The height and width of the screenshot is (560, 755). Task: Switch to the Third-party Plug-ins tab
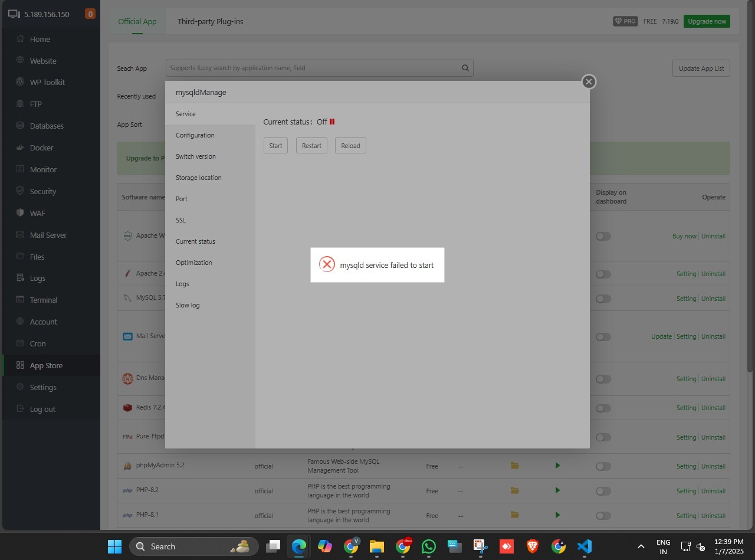pos(211,21)
